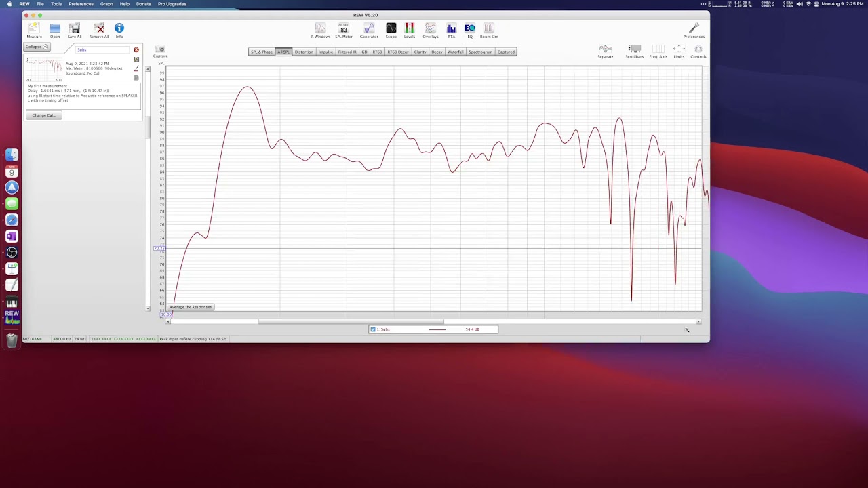Image resolution: width=868 pixels, height=488 pixels.
Task: Toggle the Freq. Axis icon
Action: 658,49
